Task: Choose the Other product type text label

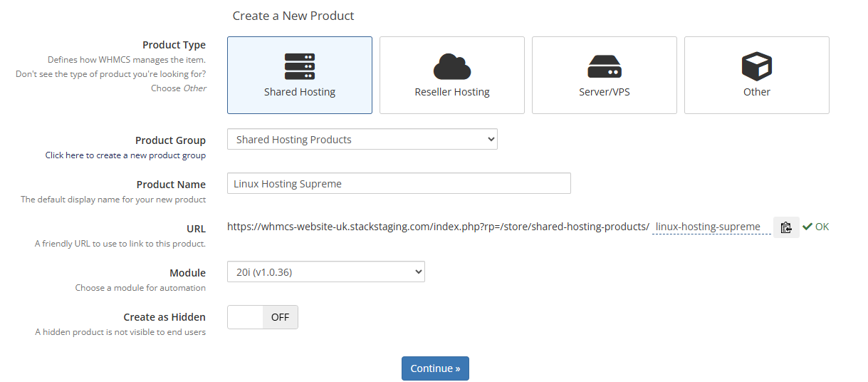Action: (x=756, y=92)
